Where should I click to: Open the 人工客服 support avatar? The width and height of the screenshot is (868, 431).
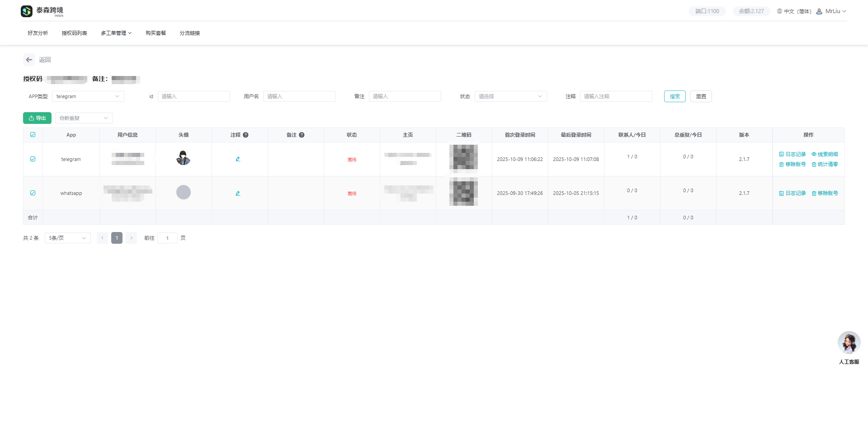[849, 343]
